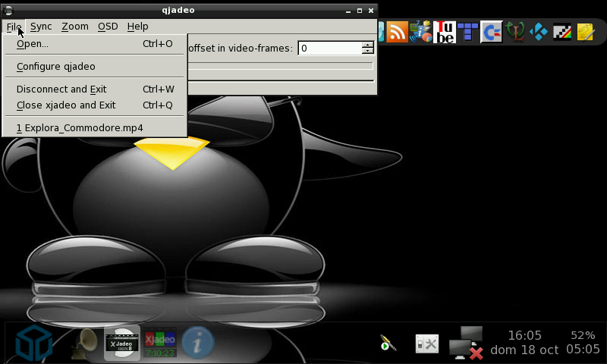Click the qjadeo horizontal slider bar
607x364 pixels.
281,66
